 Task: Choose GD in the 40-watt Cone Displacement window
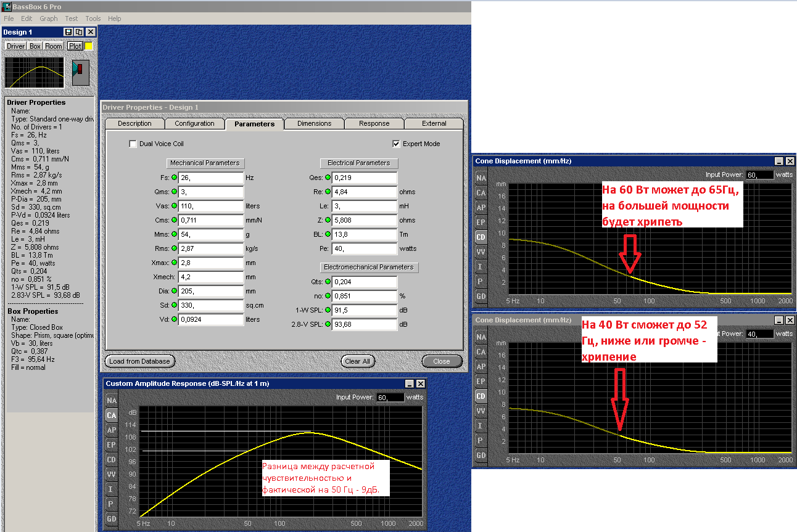coord(481,456)
